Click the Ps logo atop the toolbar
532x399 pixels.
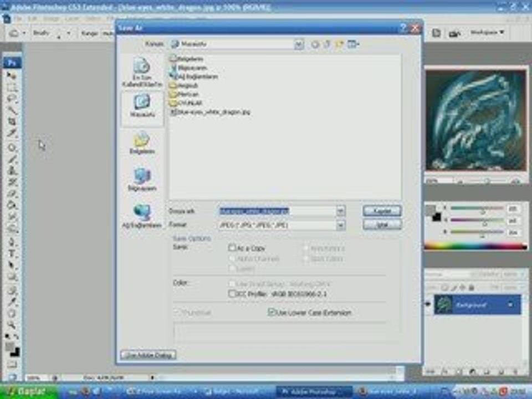click(12, 63)
